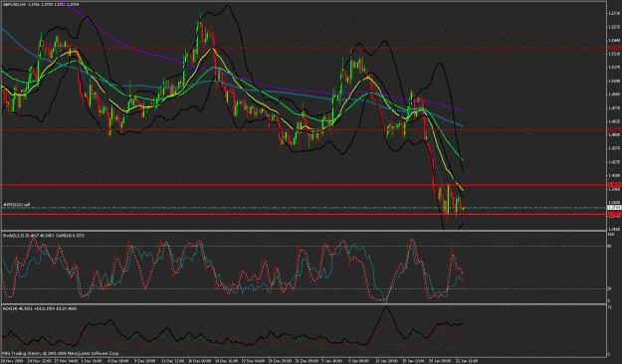Image resolution: width=622 pixels, height=364 pixels.
Task: Select the second thin red horizontal line
Action: tap(304, 129)
